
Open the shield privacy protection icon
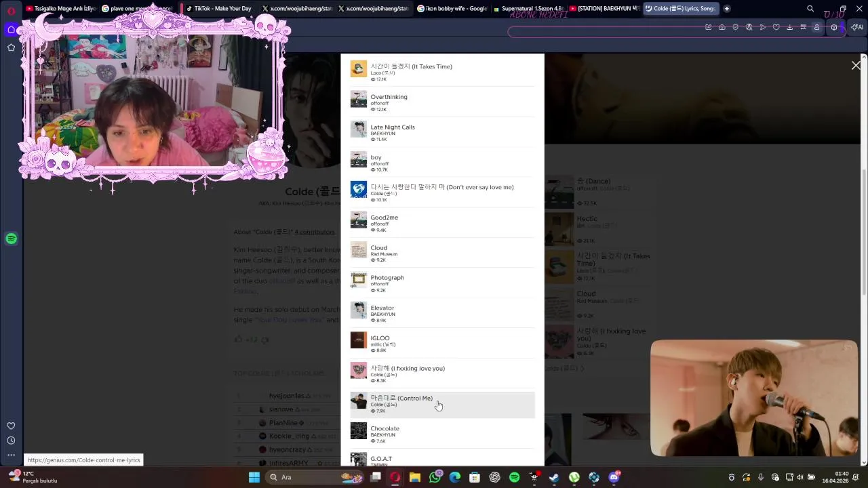pyautogui.click(x=735, y=27)
